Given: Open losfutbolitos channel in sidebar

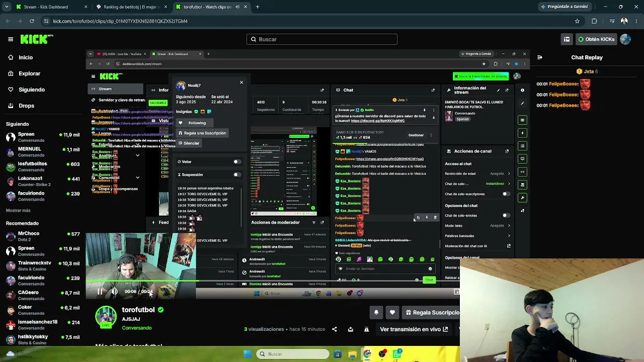Looking at the screenshot, I should 43,166.
